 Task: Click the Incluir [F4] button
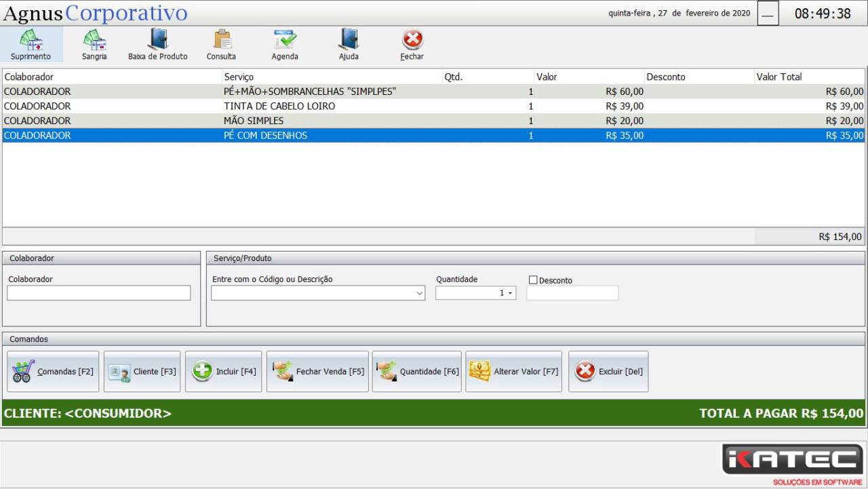[x=223, y=372]
